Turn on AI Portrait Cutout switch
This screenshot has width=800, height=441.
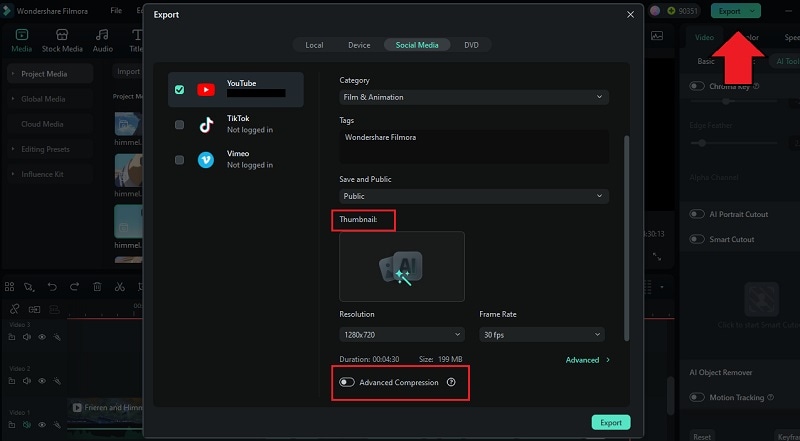pos(697,214)
